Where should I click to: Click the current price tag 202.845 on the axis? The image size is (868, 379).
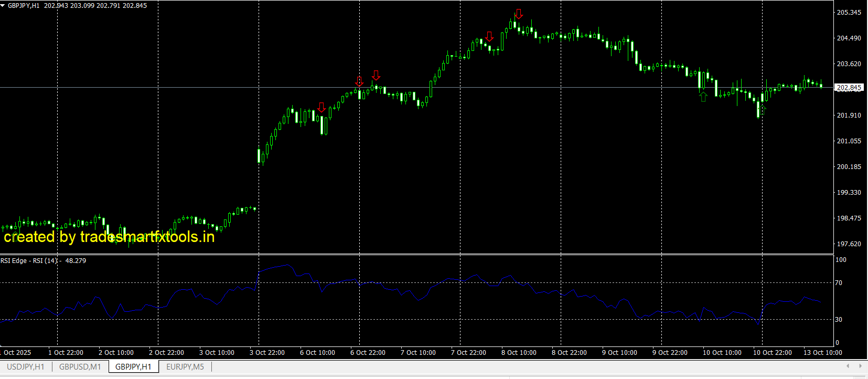(x=849, y=88)
